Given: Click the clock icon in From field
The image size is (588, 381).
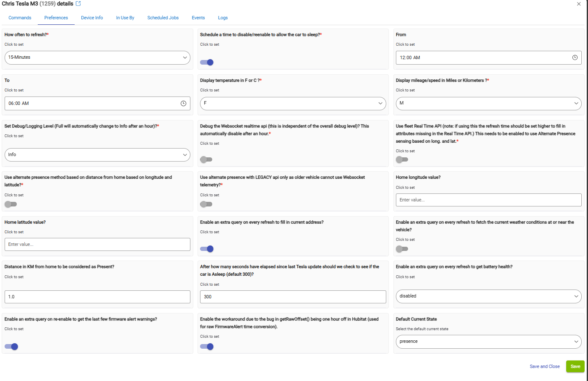Looking at the screenshot, I should tap(575, 57).
